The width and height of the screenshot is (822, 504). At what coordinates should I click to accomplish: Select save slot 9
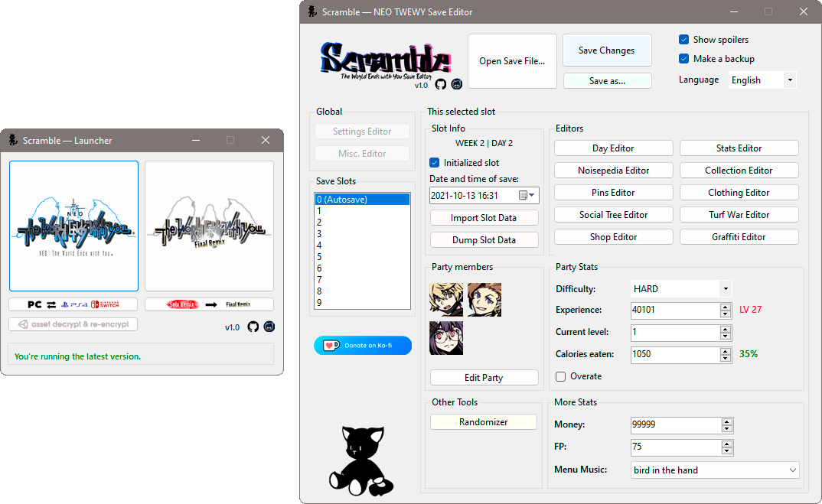(362, 303)
